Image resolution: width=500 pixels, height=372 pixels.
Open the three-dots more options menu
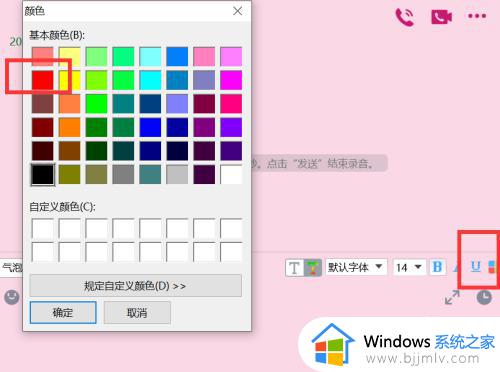477,16
